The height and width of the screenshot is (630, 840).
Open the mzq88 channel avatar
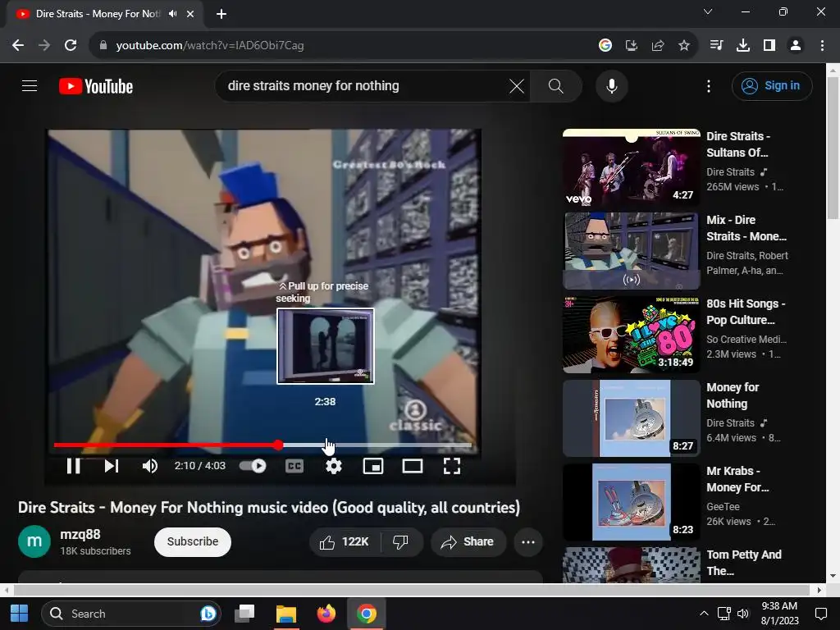click(34, 541)
